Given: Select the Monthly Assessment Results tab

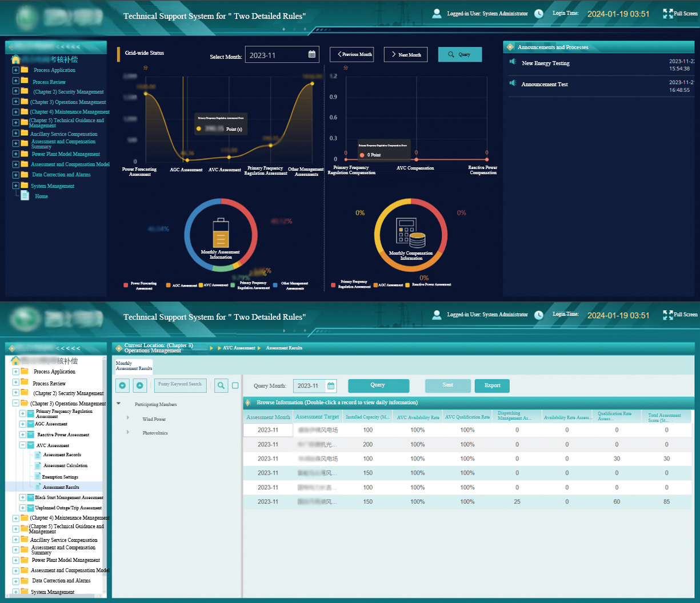Looking at the screenshot, I should tap(134, 366).
